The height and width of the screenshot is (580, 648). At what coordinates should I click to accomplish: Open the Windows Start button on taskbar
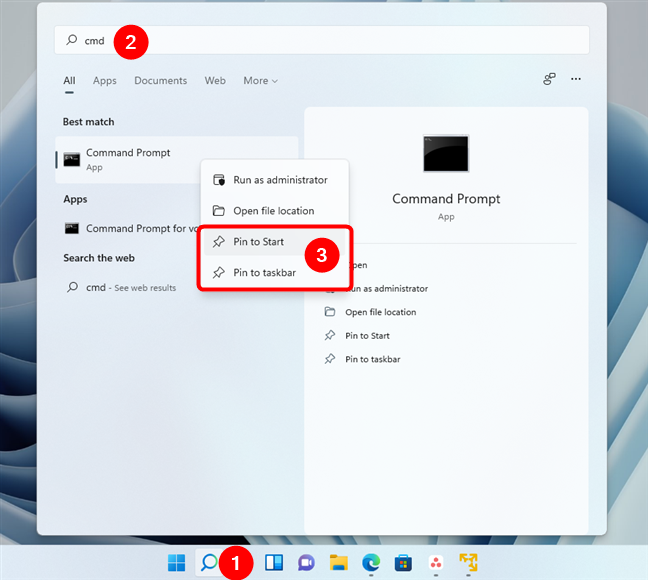[176, 563]
